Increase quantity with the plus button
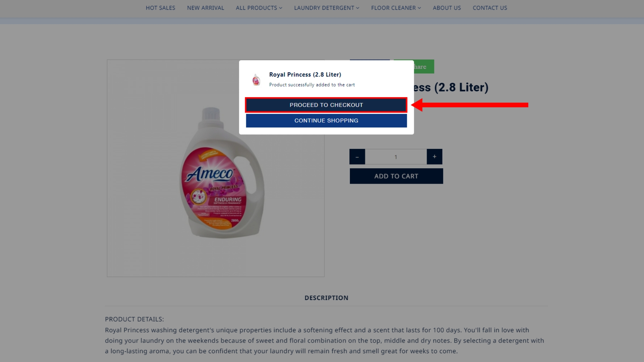The height and width of the screenshot is (362, 644). [x=434, y=157]
